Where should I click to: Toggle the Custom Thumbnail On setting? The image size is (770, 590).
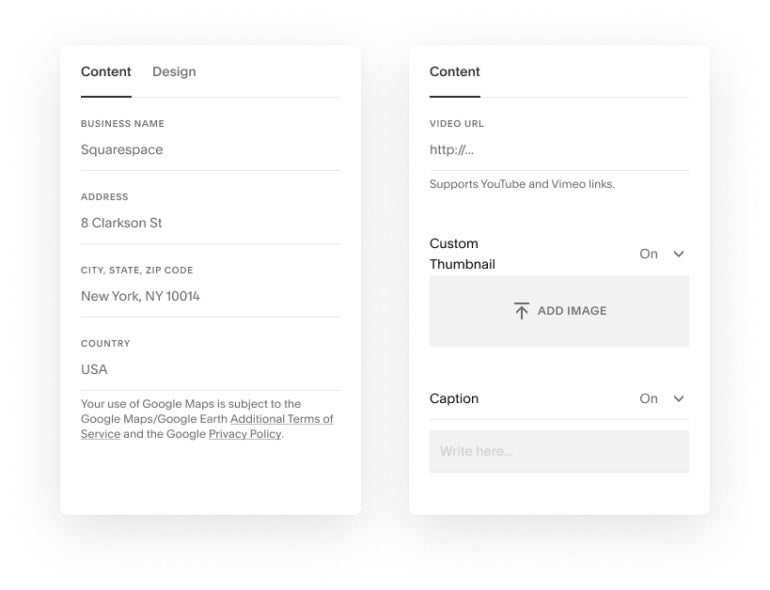tap(649, 254)
